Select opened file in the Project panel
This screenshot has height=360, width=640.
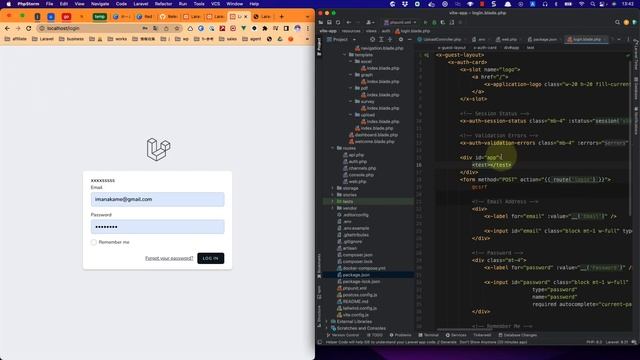[372, 40]
